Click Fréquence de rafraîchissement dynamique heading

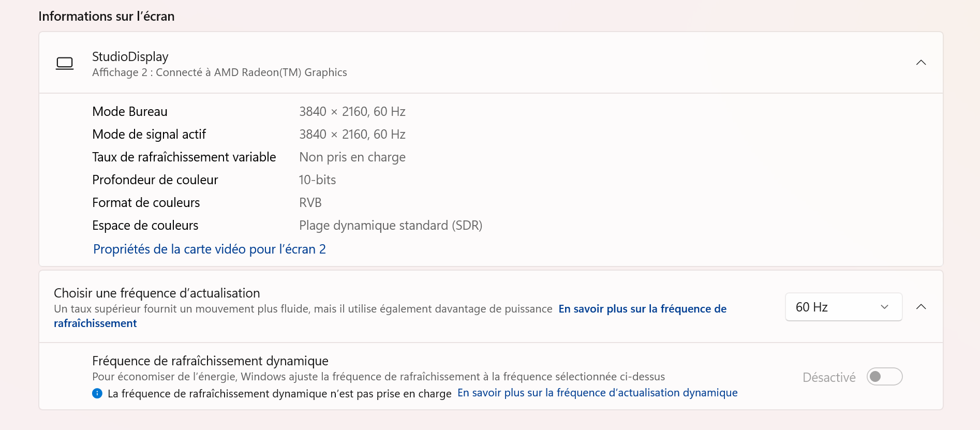pyautogui.click(x=210, y=361)
